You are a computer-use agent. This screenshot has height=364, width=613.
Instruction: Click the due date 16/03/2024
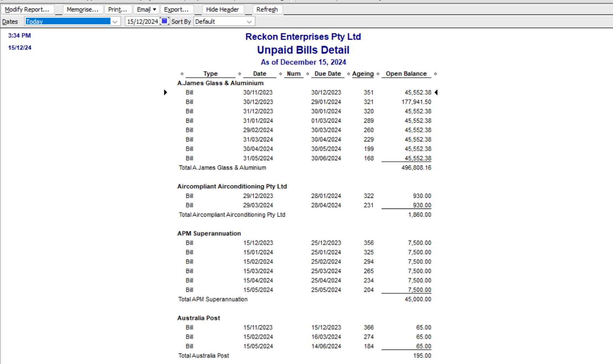(x=326, y=337)
